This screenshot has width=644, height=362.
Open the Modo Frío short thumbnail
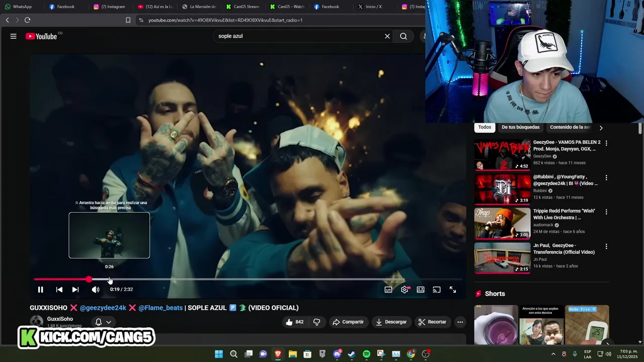pos(587,325)
